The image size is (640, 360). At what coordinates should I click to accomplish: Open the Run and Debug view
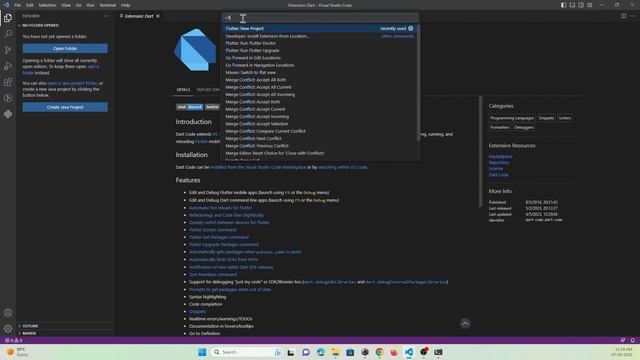click(8, 66)
